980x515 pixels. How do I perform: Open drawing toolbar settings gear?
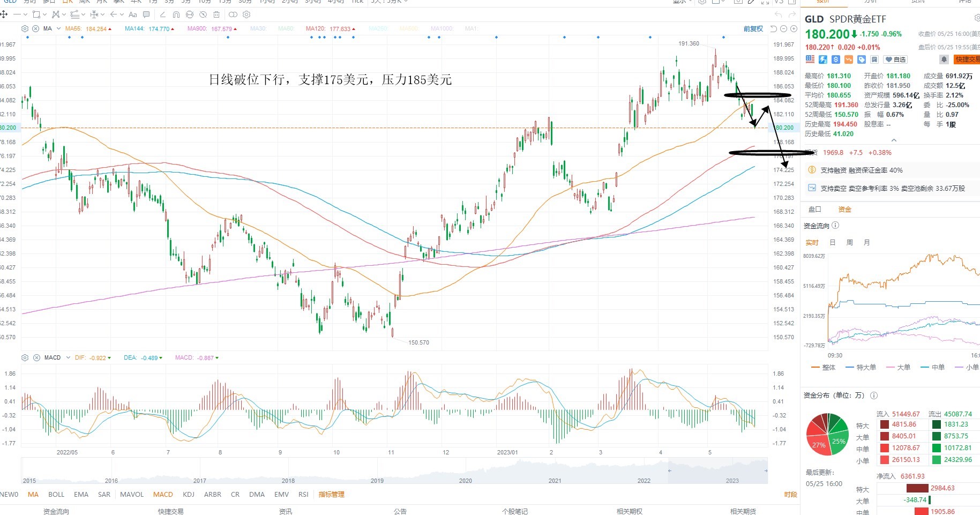tap(246, 14)
